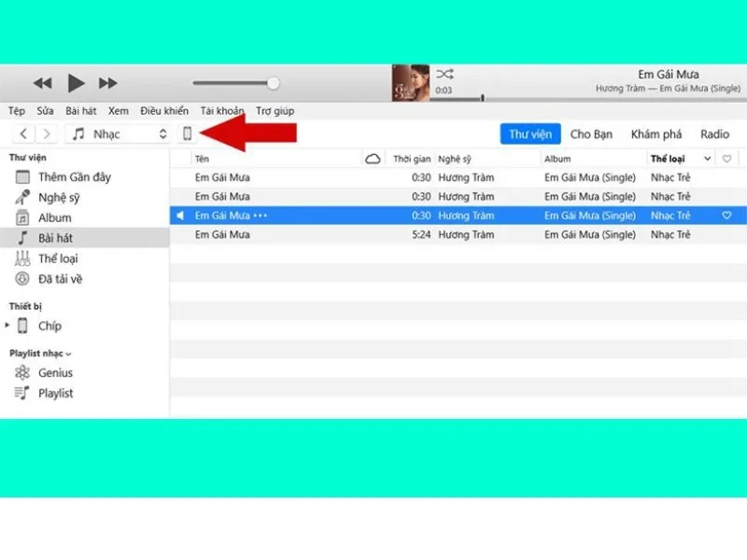Open the Trợ giúp menu
The height and width of the screenshot is (560, 747).
[275, 111]
